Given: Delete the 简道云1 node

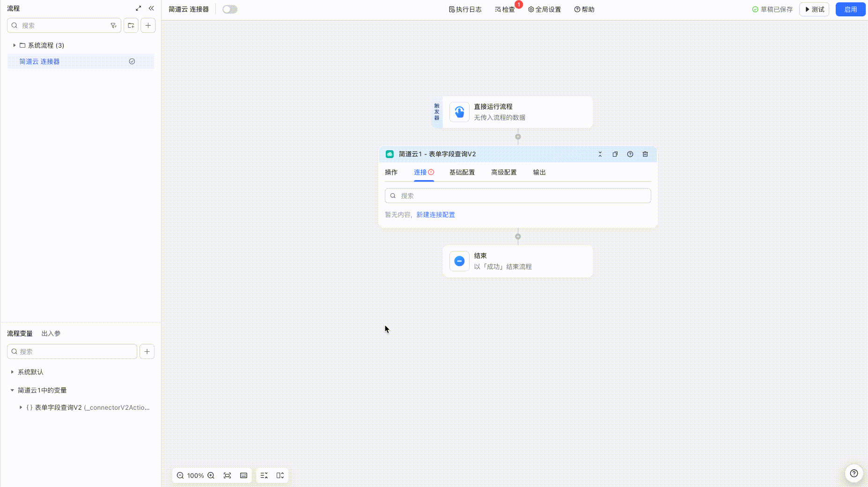Looking at the screenshot, I should (645, 154).
